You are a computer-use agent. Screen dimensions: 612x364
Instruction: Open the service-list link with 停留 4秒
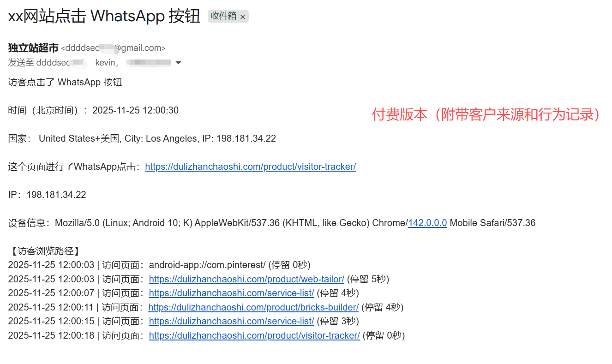[x=231, y=293]
